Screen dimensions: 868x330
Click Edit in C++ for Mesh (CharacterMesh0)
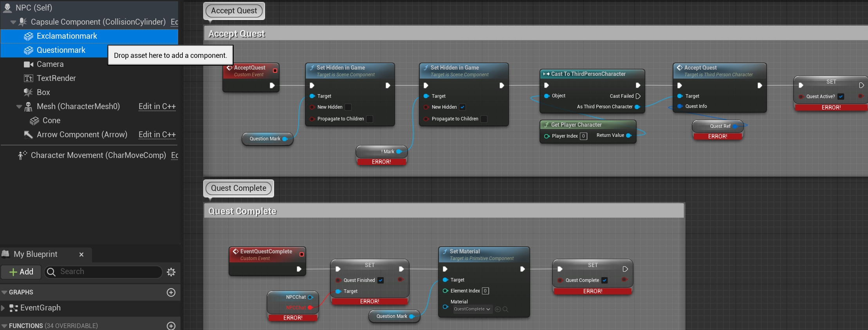[157, 106]
